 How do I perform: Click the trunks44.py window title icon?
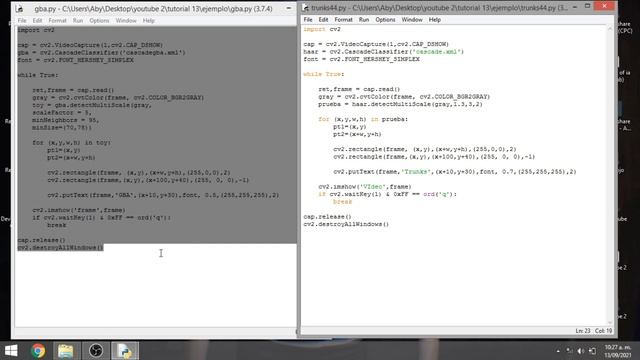coord(305,8)
